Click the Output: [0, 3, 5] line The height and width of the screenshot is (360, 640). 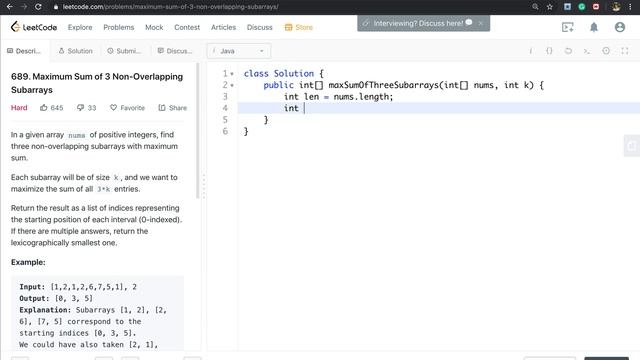coord(56,298)
